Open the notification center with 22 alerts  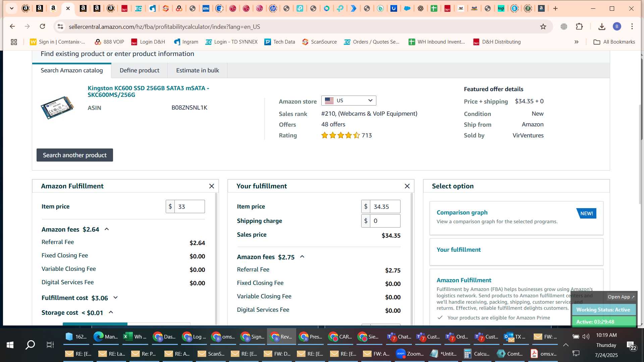(631, 345)
